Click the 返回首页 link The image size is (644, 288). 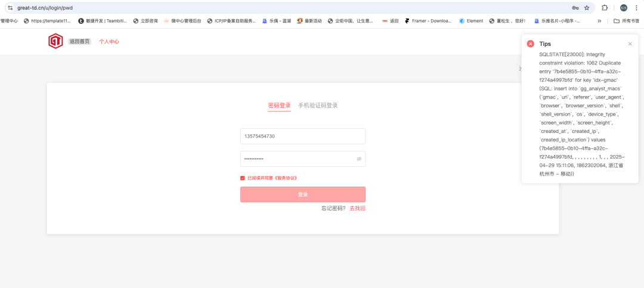(x=80, y=42)
